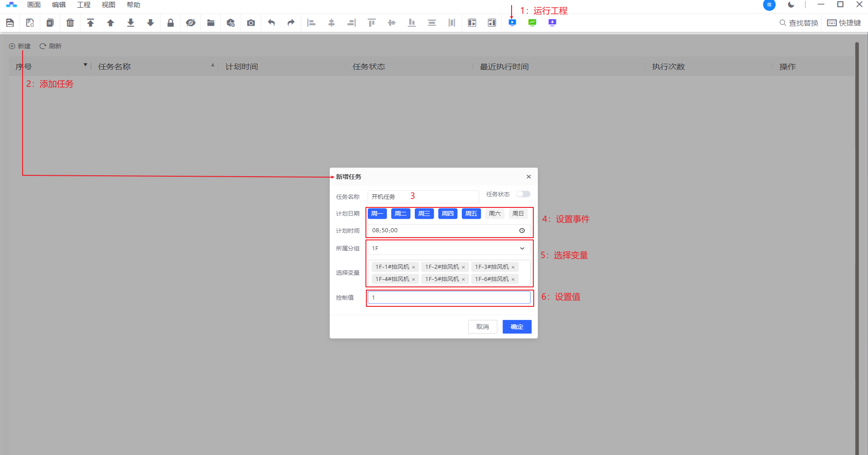Deselect 周一 in the plan date row
Image resolution: width=868 pixels, height=455 pixels.
pos(377,214)
